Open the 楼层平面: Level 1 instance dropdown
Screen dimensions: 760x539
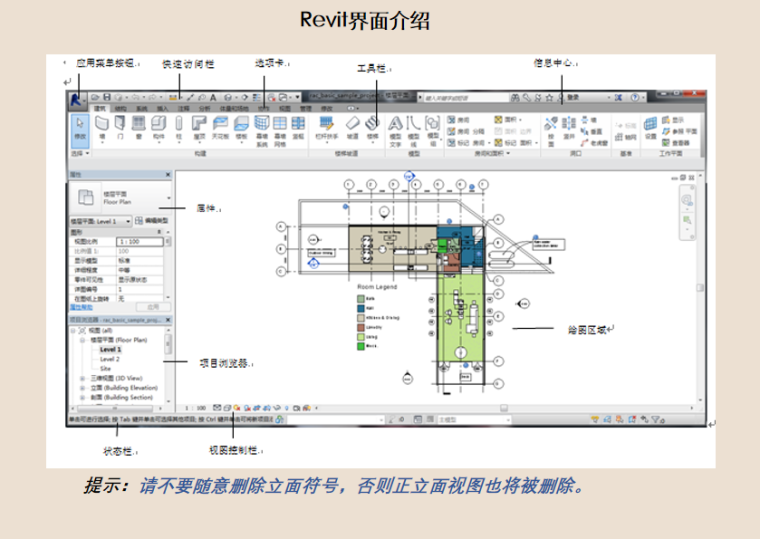(x=127, y=220)
